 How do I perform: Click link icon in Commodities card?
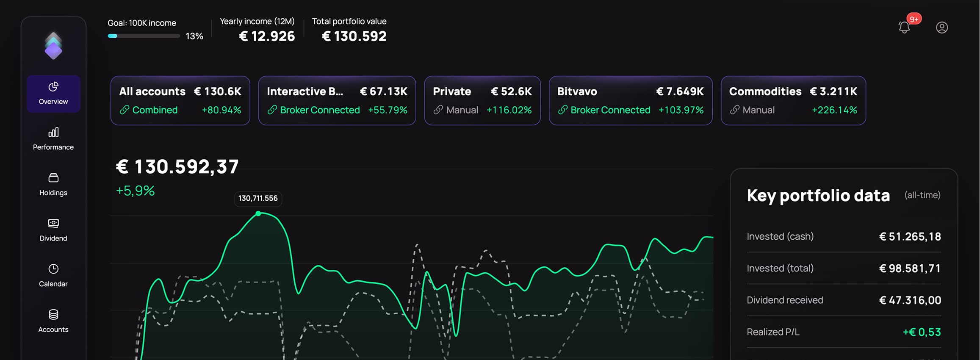735,110
